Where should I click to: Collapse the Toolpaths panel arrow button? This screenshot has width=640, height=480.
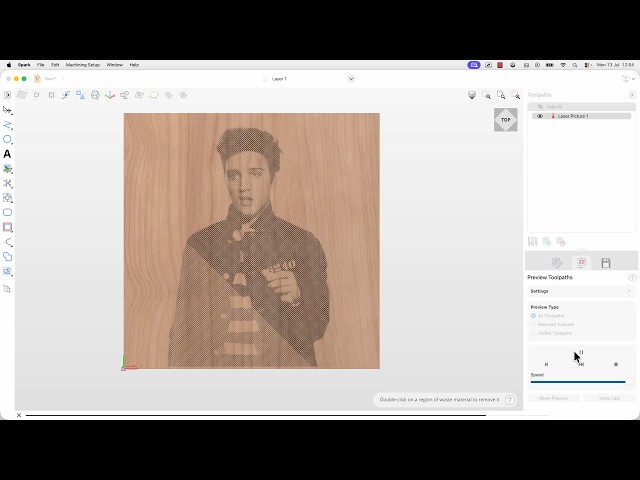pyautogui.click(x=632, y=95)
